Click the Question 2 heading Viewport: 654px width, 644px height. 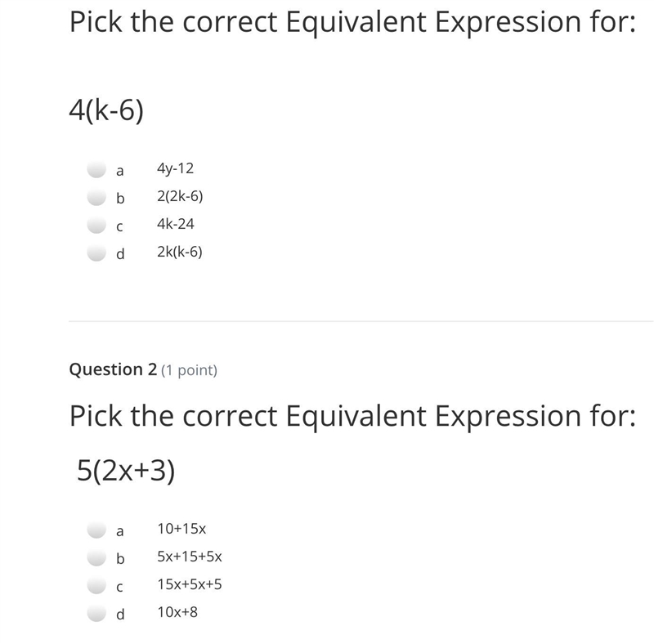pos(113,369)
